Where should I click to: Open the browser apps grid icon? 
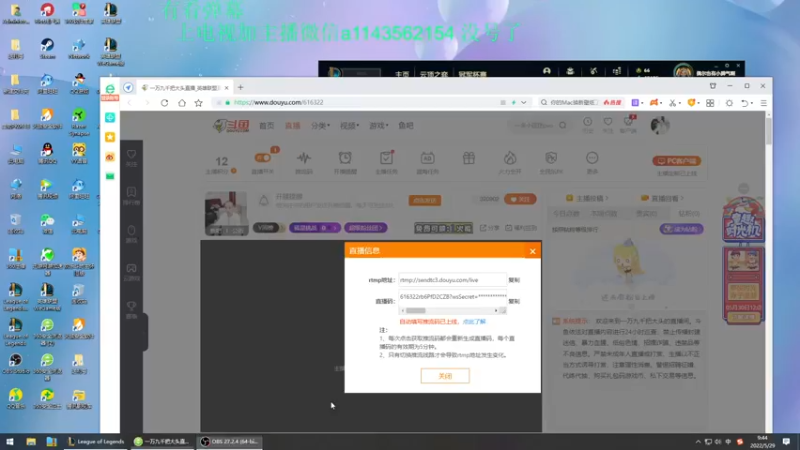(710, 103)
